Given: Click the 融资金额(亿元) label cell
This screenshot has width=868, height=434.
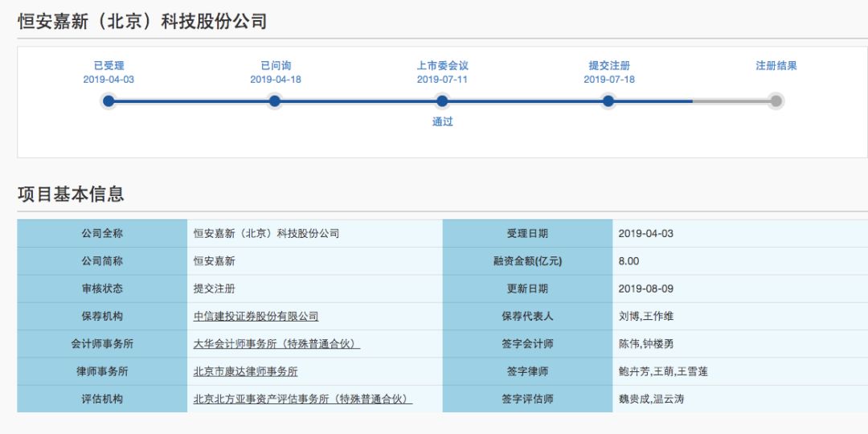Looking at the screenshot, I should click(x=527, y=261).
